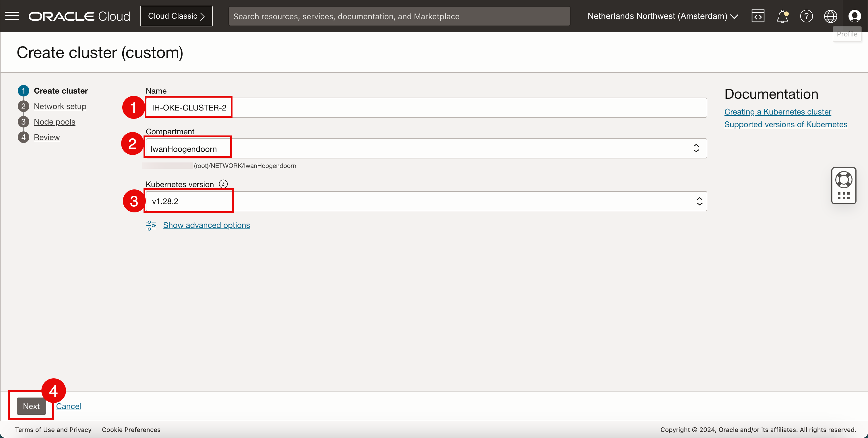Click the Cancel link
The image size is (868, 438).
pos(68,406)
